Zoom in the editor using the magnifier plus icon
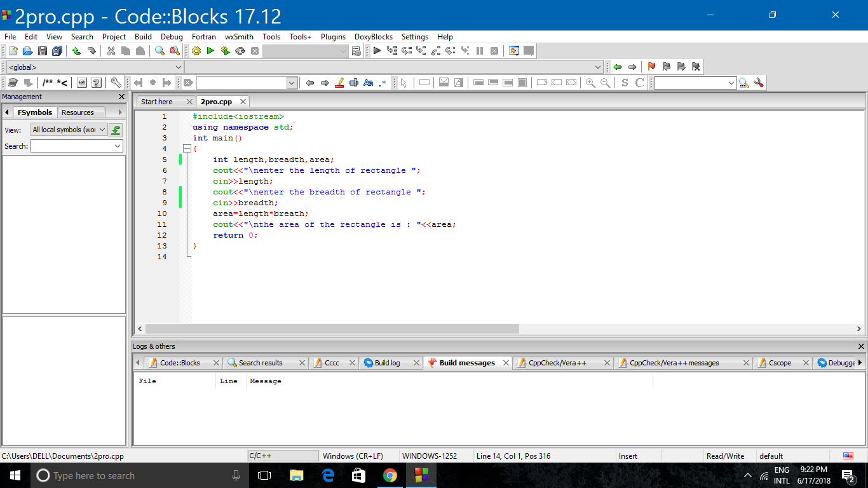 point(590,83)
